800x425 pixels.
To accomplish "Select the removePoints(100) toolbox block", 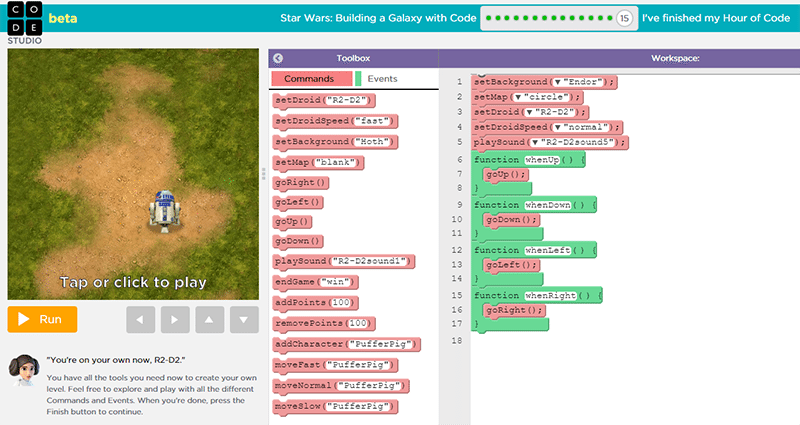I will (x=324, y=323).
